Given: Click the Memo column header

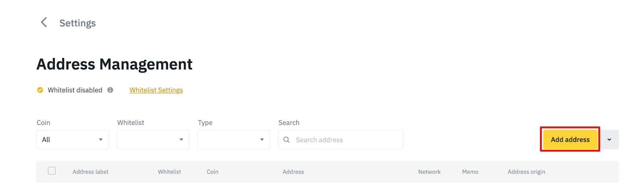Looking at the screenshot, I should pyautogui.click(x=470, y=172).
